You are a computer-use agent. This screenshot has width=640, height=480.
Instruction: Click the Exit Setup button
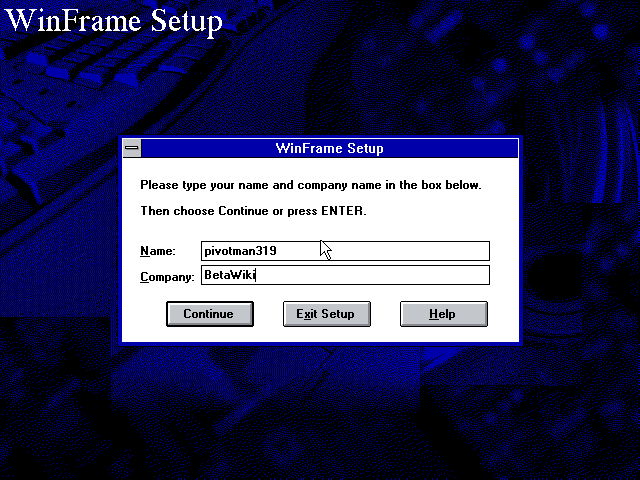pos(327,314)
